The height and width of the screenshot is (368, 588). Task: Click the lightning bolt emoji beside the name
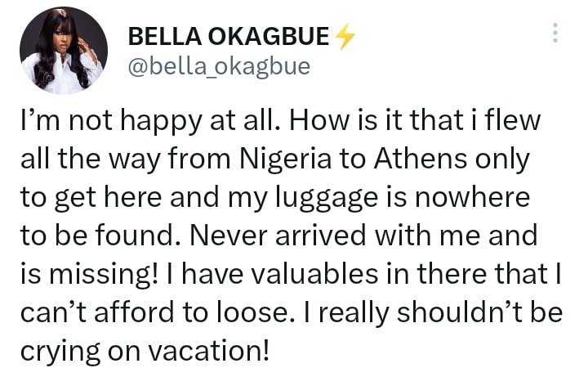coord(345,38)
